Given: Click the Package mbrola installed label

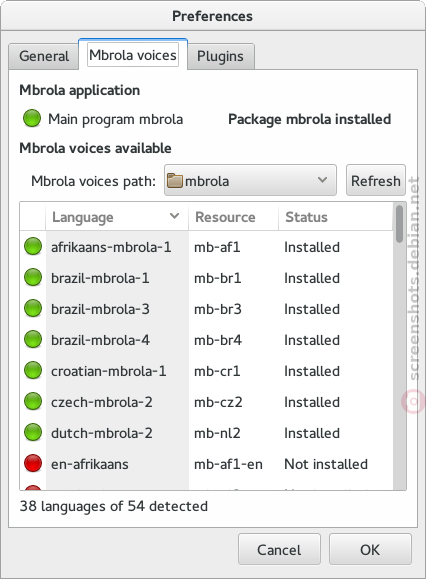Looking at the screenshot, I should (x=309, y=119).
